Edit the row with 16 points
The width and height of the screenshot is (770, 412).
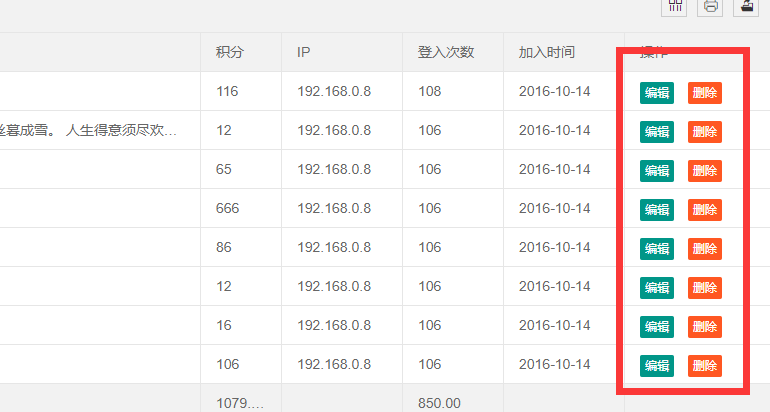pyautogui.click(x=657, y=327)
